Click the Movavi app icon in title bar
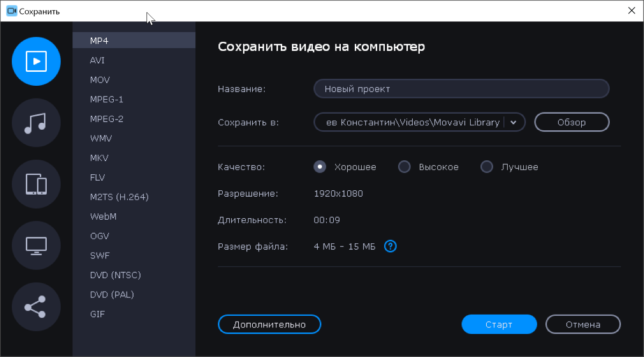The height and width of the screenshot is (357, 644). pyautogui.click(x=11, y=11)
